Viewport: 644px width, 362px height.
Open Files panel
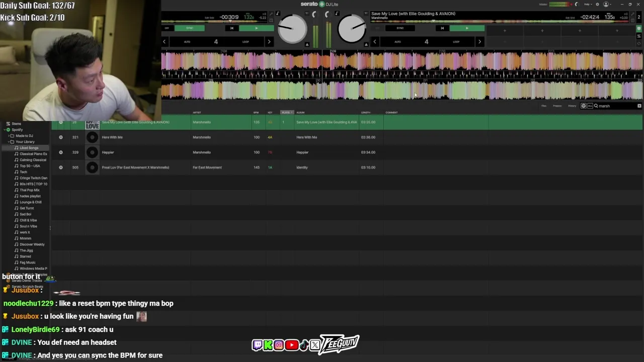(x=544, y=106)
